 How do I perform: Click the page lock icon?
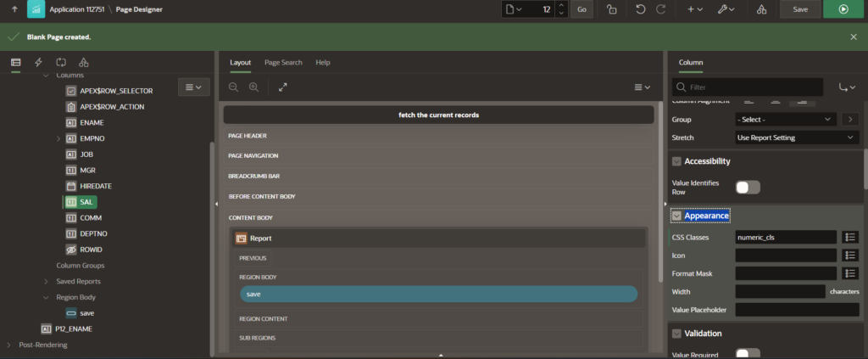(x=611, y=9)
